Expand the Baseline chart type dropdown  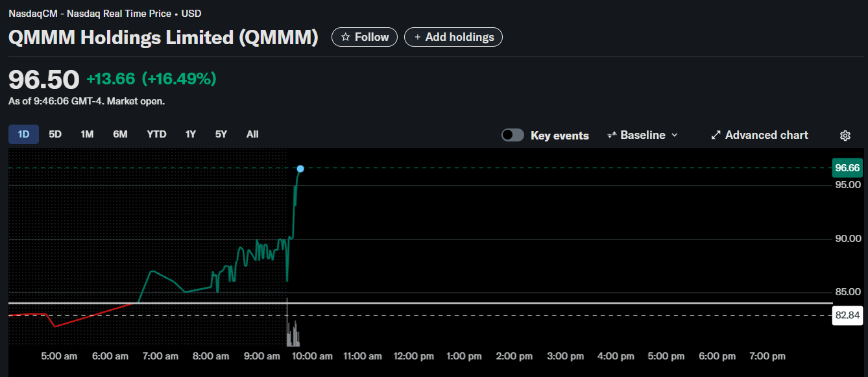(x=642, y=135)
